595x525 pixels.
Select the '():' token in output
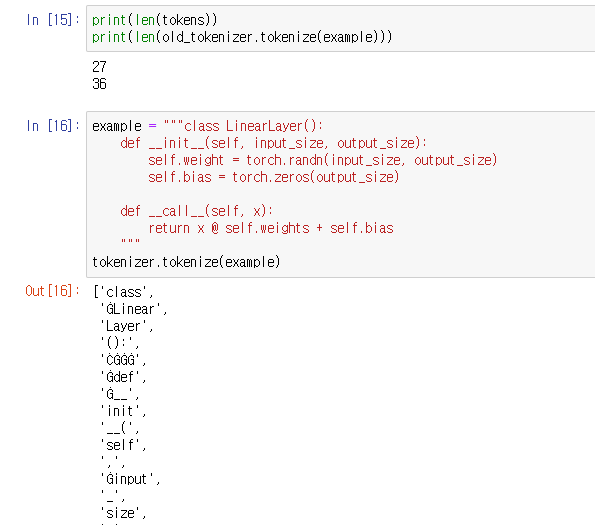tap(116, 343)
